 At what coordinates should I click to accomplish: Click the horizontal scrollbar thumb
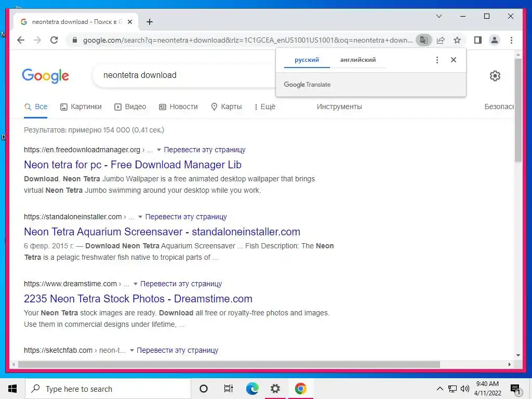pyautogui.click(x=229, y=364)
